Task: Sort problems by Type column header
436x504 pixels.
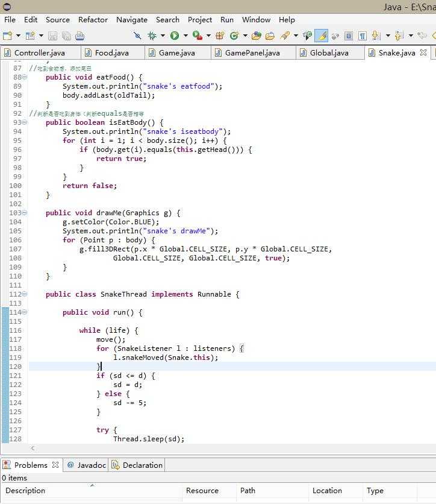Action: click(x=390, y=491)
